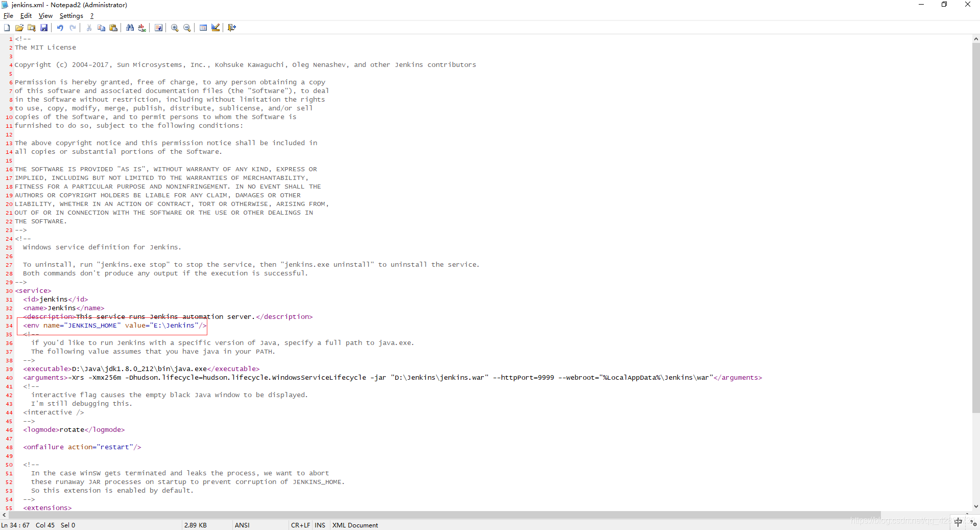
Task: Click line number 40 in the margin
Action: 9,378
